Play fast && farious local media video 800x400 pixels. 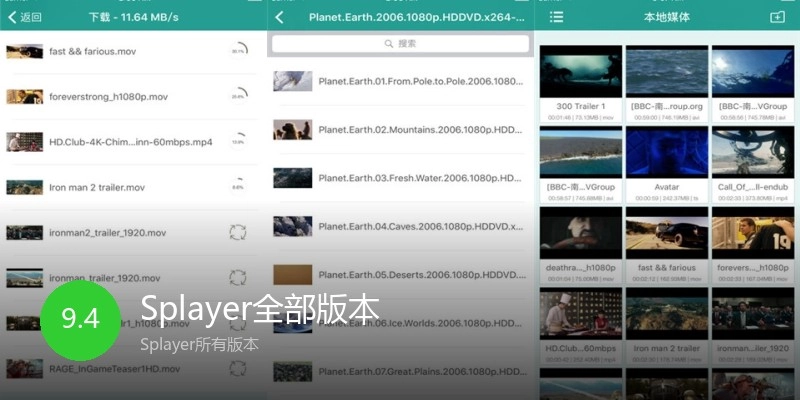(x=667, y=245)
